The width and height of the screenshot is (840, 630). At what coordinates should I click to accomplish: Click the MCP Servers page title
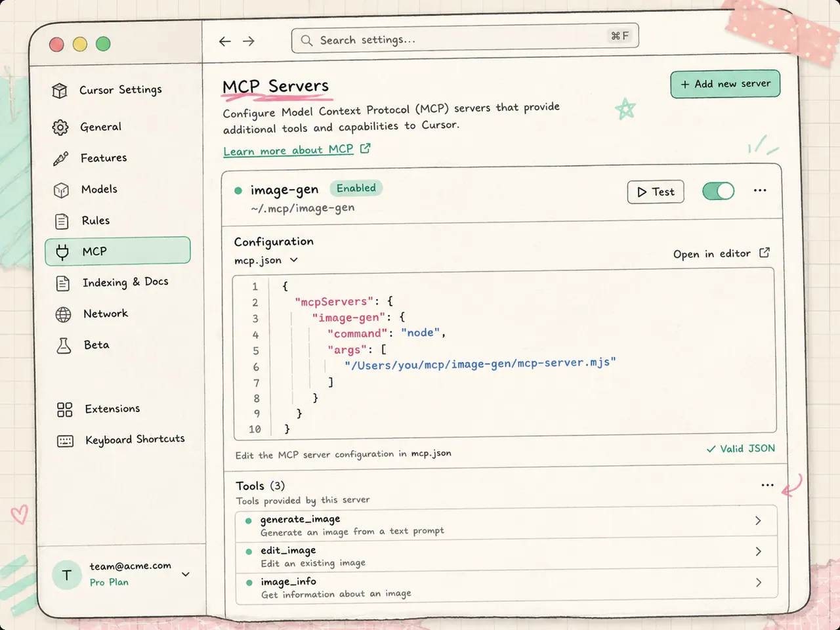[276, 87]
